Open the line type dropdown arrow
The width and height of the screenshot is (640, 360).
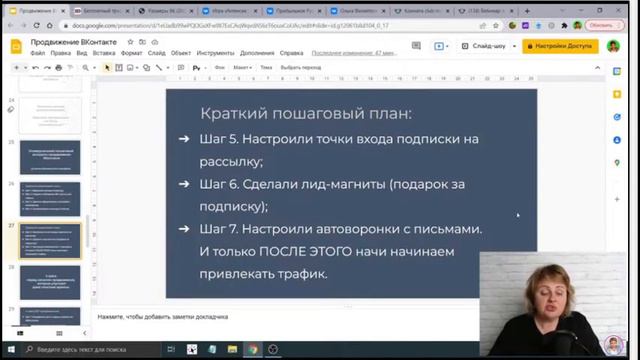pos(168,67)
